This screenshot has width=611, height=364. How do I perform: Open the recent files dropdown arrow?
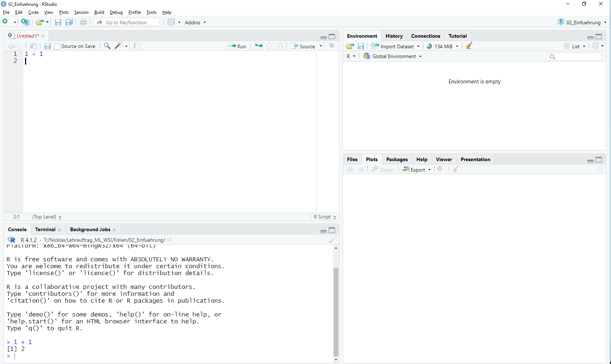click(x=47, y=23)
